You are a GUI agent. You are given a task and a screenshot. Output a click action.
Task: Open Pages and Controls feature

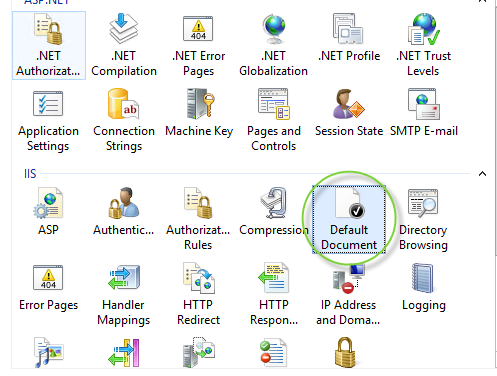(x=274, y=121)
